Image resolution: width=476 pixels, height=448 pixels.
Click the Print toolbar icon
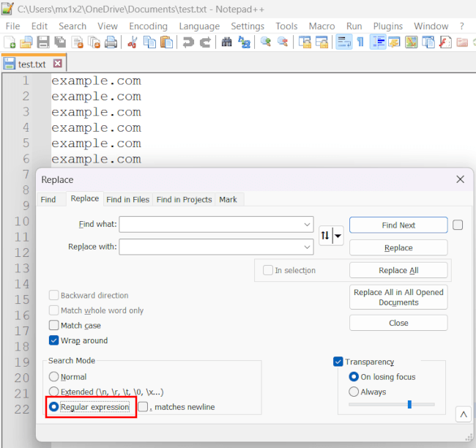(x=111, y=42)
